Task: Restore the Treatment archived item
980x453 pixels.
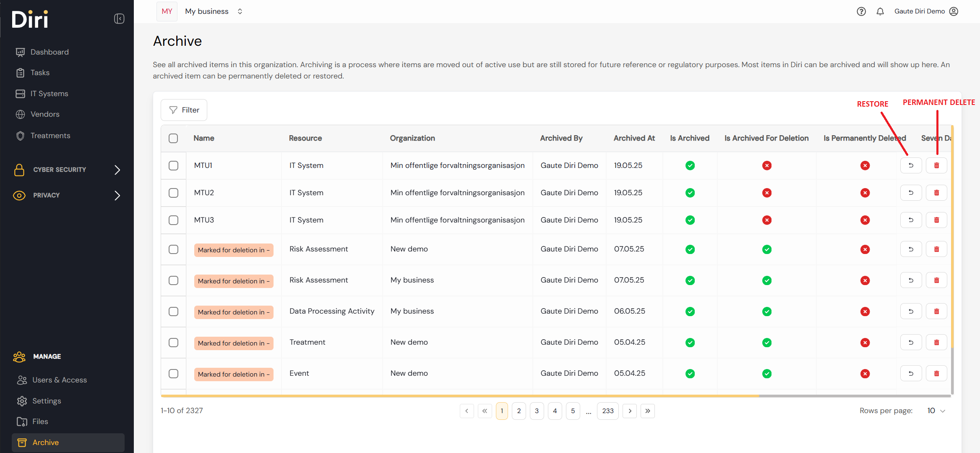Action: click(x=911, y=343)
